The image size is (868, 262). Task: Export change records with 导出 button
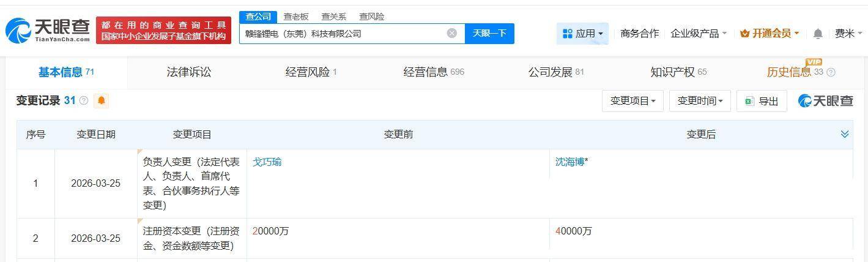coord(762,101)
